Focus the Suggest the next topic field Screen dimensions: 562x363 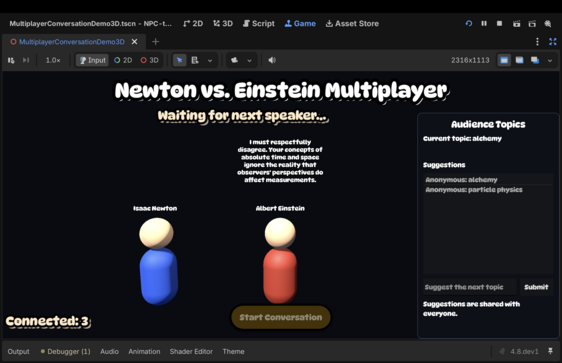tap(470, 287)
